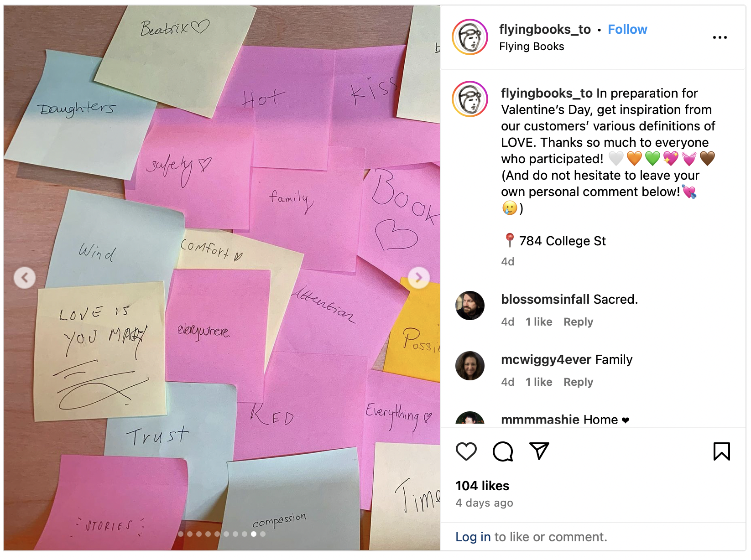Go to previous photo in carousel
The width and height of the screenshot is (751, 560).
click(x=25, y=277)
